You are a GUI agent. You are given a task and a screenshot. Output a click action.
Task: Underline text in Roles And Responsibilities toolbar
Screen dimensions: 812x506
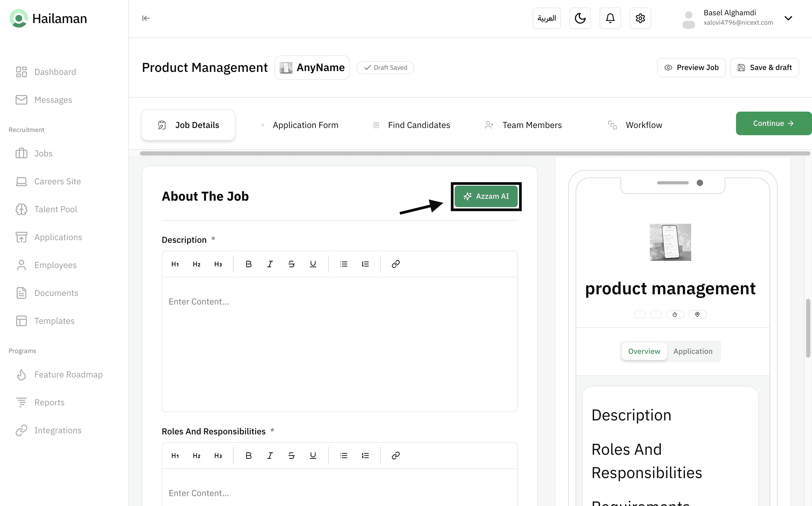(x=313, y=456)
